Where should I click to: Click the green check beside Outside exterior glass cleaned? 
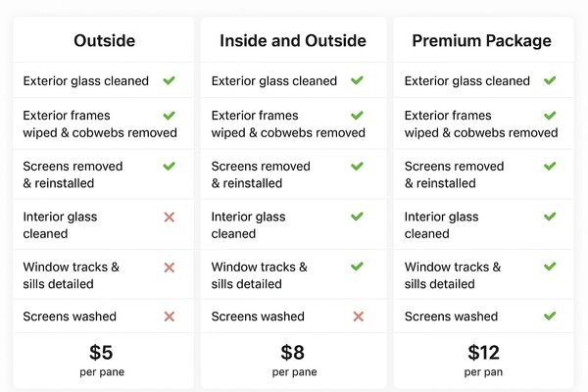(x=169, y=80)
